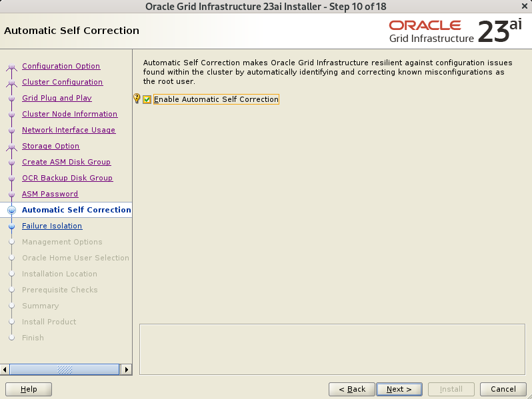The height and width of the screenshot is (399, 532).
Task: Click the Finish step text
Action: [33, 338]
